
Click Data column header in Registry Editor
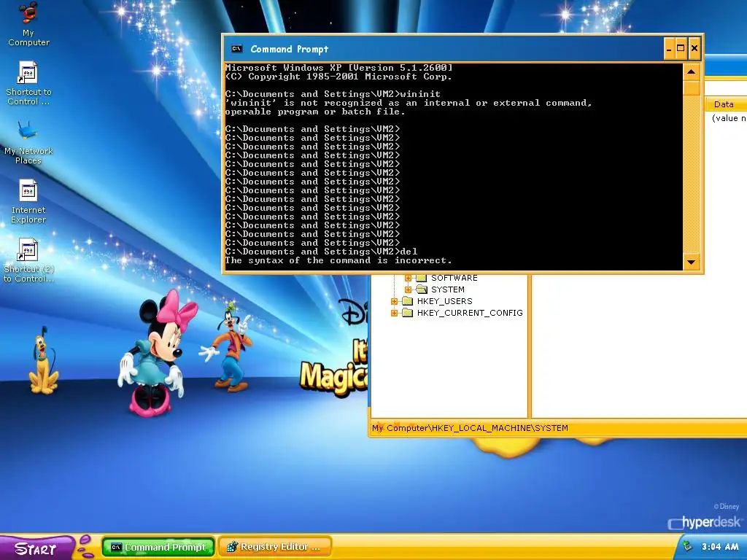(726, 104)
